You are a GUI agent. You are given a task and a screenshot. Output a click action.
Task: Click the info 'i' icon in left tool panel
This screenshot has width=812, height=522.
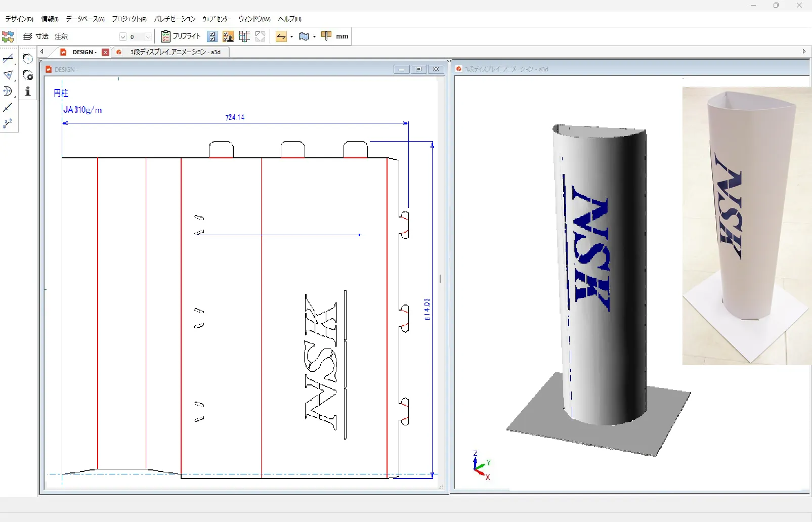pyautogui.click(x=28, y=92)
